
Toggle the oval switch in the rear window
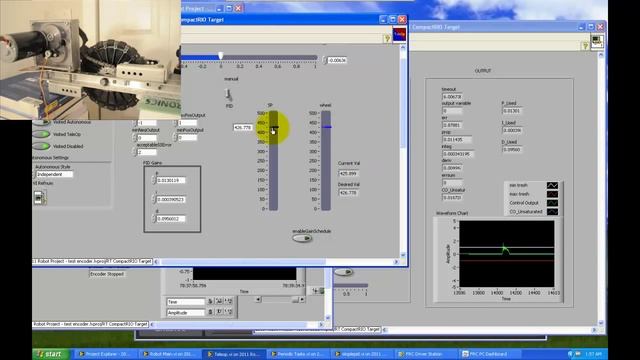coord(344,272)
